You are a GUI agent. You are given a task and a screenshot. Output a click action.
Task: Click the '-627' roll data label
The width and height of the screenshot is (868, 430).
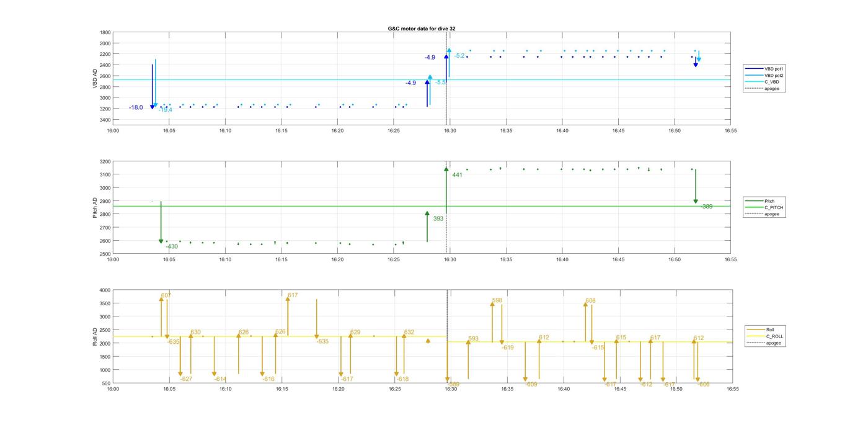pos(186,379)
